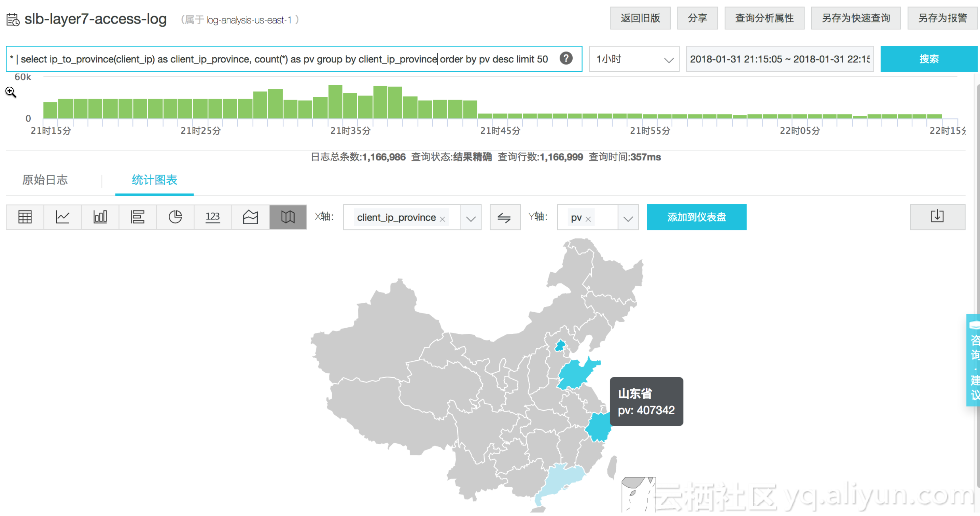Click the 查询状态:结果精确 text
The image size is (980, 516).
point(451,157)
